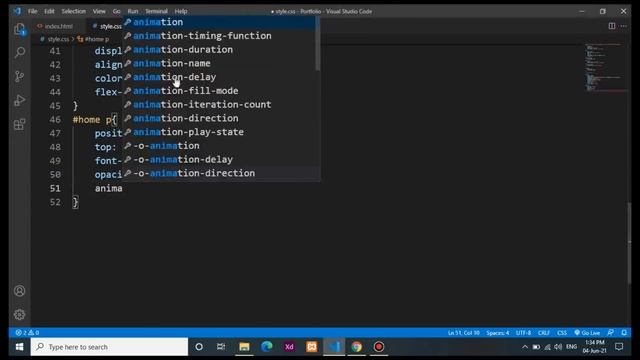Select animation-iteration-count suggestion
This screenshot has width=640, height=360.
tap(220, 104)
